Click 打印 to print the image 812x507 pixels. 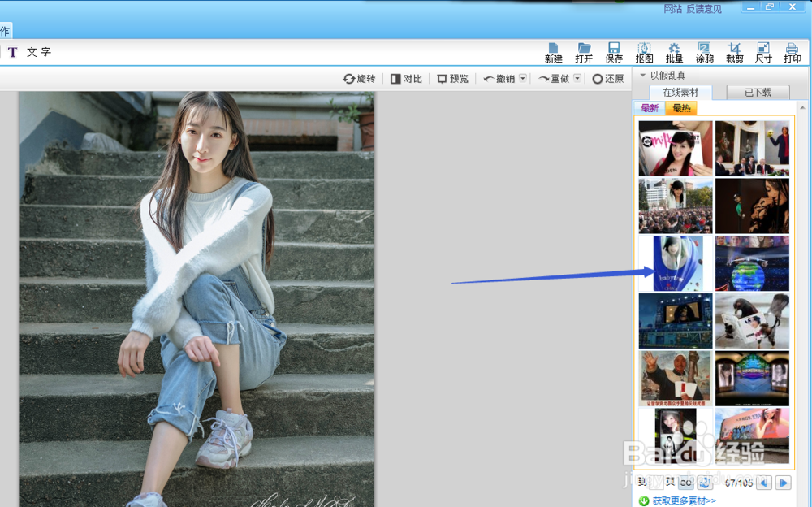[x=793, y=53]
